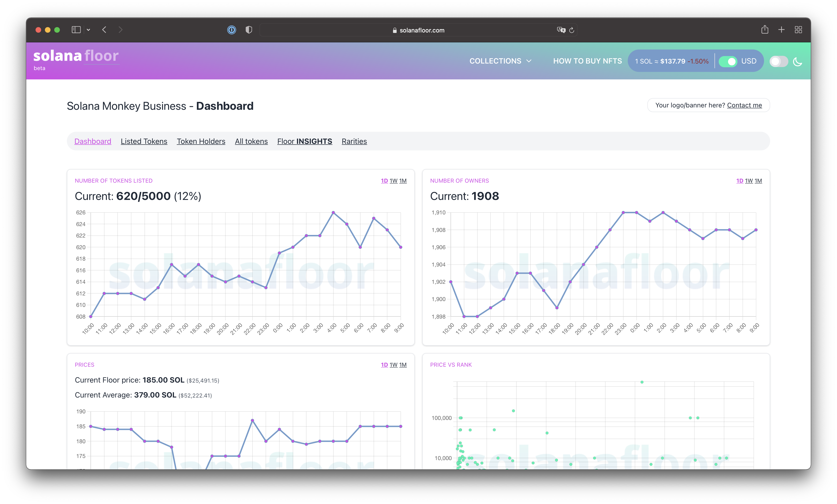Screen dimensions: 837x504
Task: Click the privacy shield icon
Action: coord(249,30)
